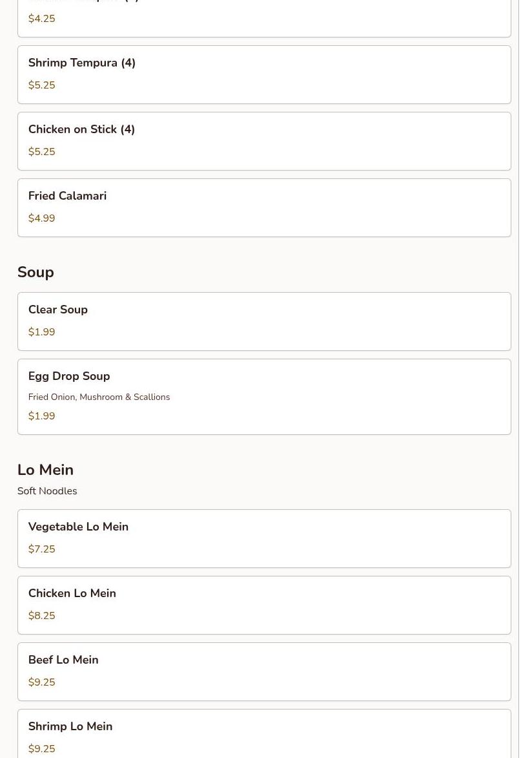This screenshot has height=758, width=532.
Task: Open the Egg Drop Soup card
Action: click(264, 397)
